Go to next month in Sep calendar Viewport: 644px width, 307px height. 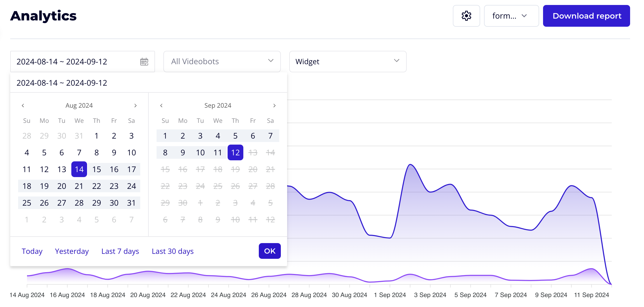[x=274, y=106]
